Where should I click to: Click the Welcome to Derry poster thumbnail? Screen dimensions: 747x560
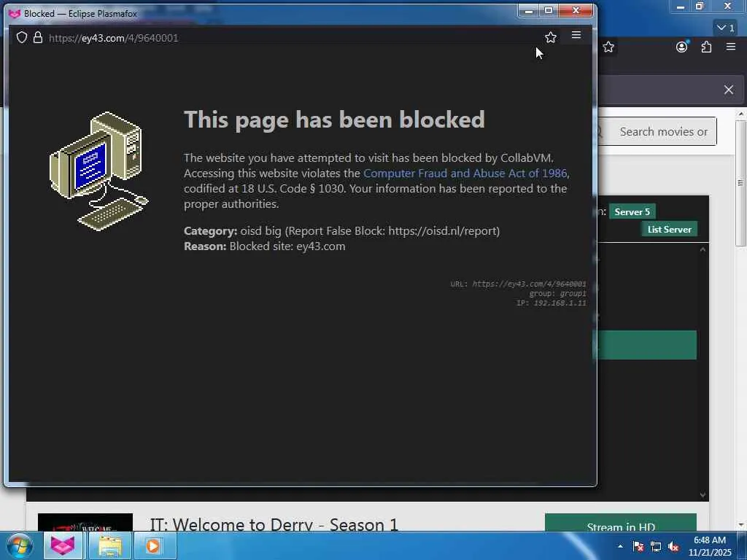tap(85, 523)
